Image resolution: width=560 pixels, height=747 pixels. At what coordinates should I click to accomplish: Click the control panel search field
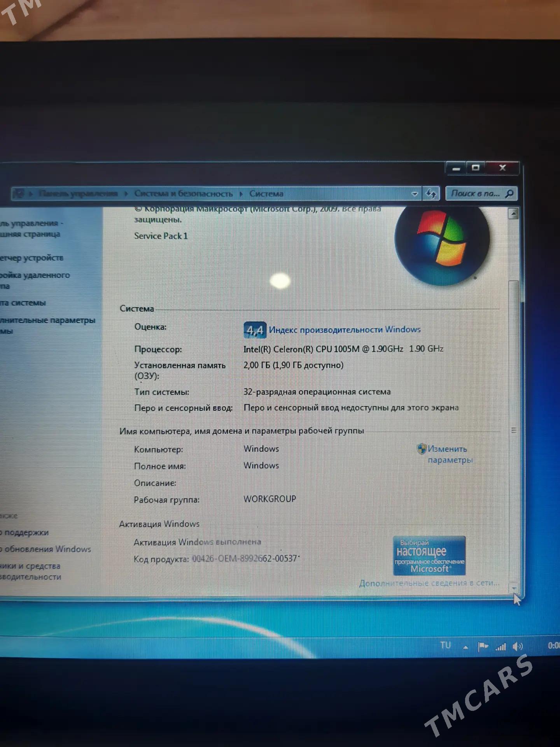(475, 193)
